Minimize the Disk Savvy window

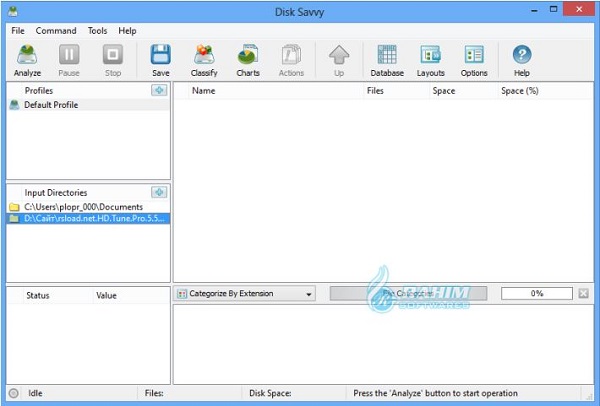tap(534, 10)
